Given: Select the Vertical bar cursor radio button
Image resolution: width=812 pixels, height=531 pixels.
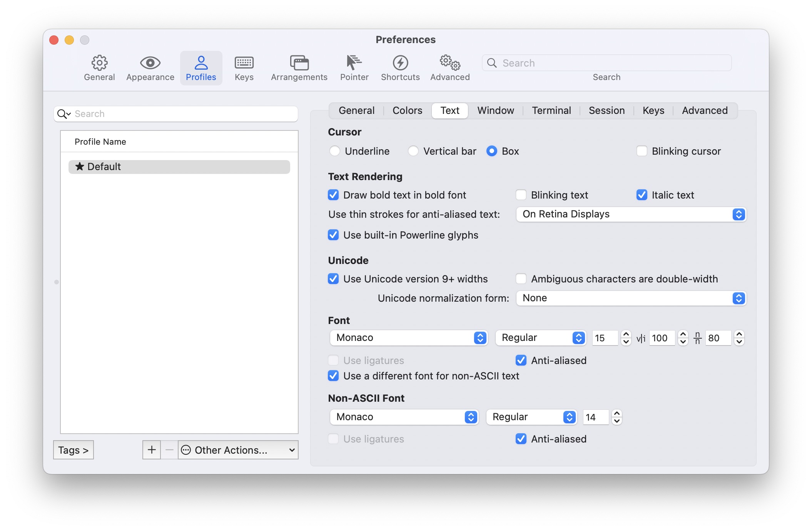Looking at the screenshot, I should (x=413, y=150).
